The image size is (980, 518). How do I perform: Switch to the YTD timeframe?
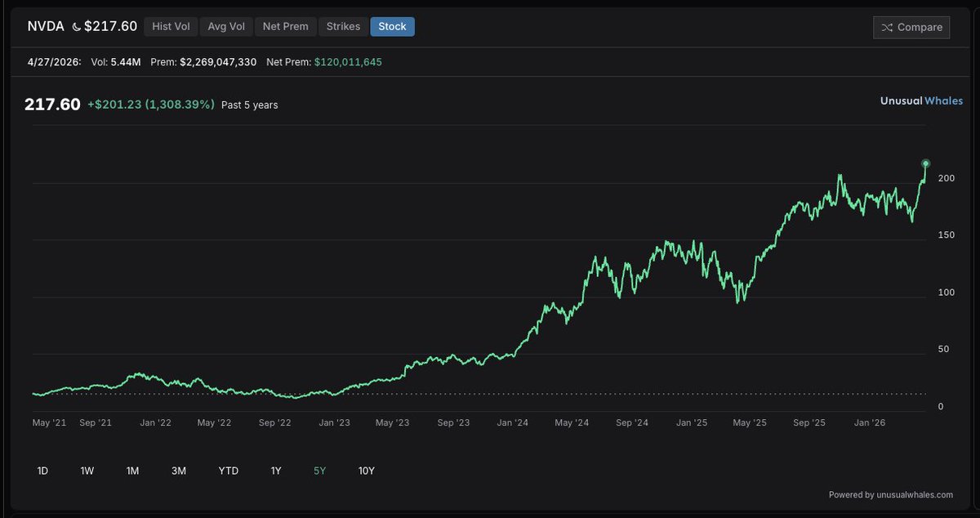(228, 471)
